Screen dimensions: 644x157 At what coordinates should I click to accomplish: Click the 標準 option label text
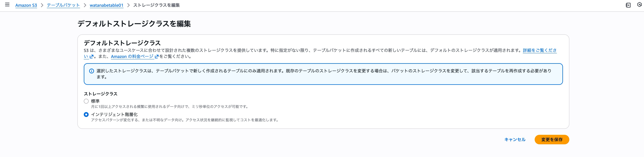pos(95,101)
